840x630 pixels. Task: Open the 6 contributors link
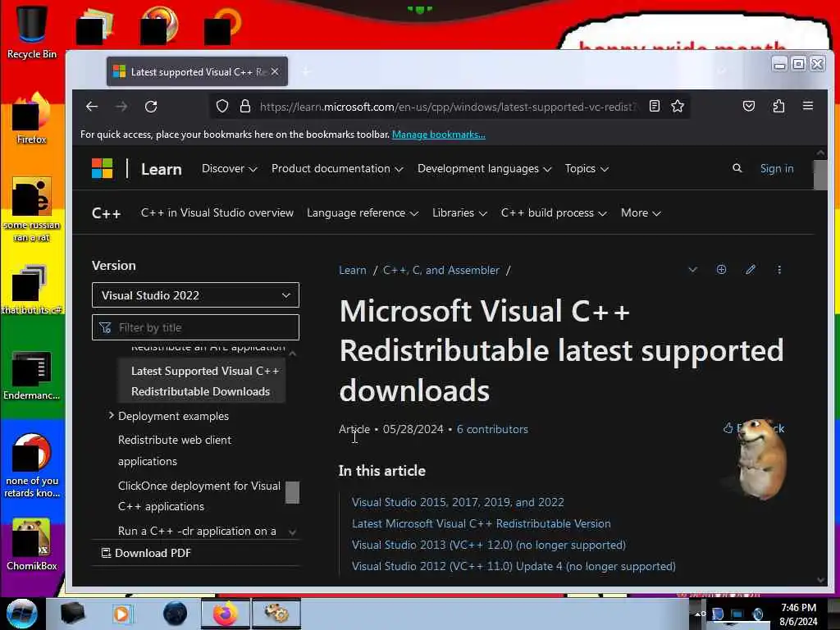coord(492,429)
